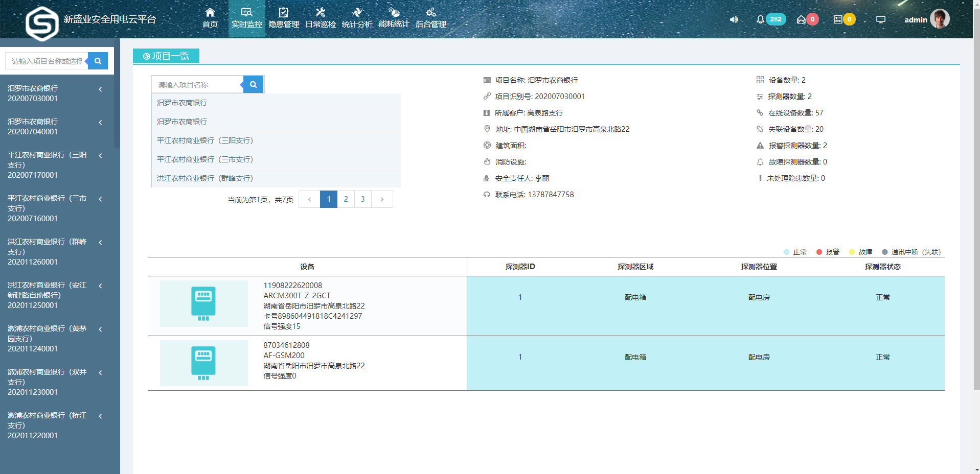980x474 pixels.
Task: Click the sidebar search button
Action: click(98, 61)
